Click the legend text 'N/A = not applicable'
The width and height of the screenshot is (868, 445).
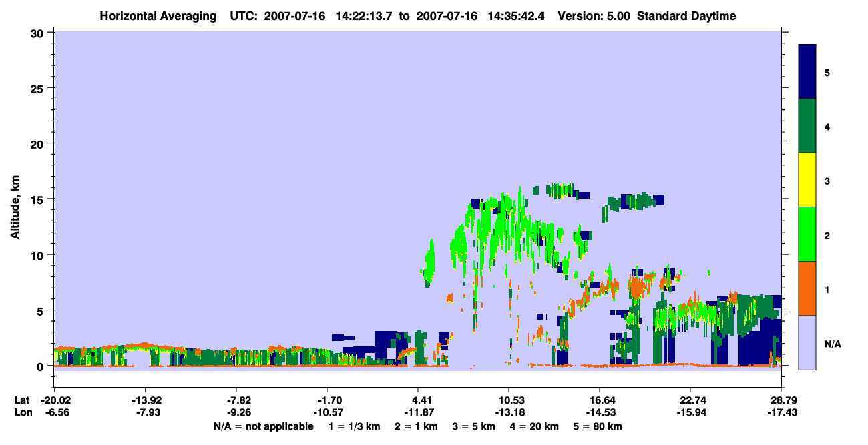pyautogui.click(x=263, y=426)
